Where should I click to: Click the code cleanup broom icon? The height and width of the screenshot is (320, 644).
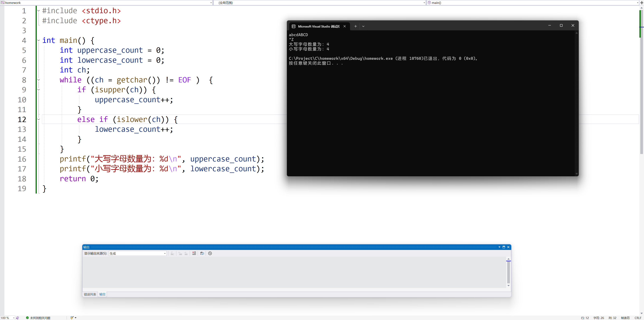[x=72, y=318]
